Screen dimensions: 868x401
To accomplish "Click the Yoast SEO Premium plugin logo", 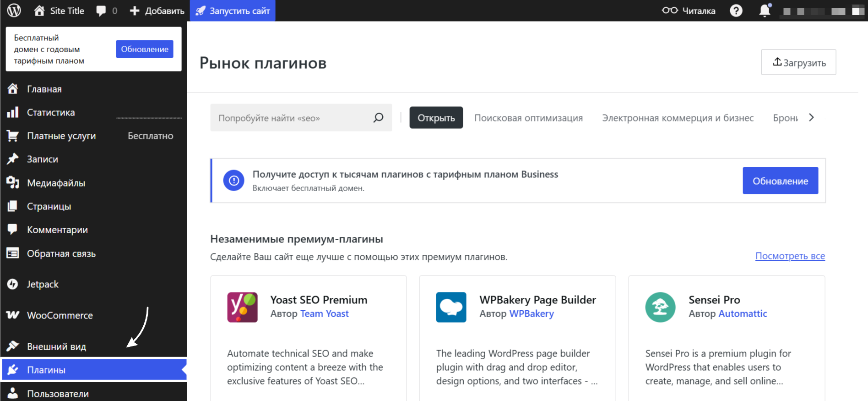I will click(x=242, y=307).
